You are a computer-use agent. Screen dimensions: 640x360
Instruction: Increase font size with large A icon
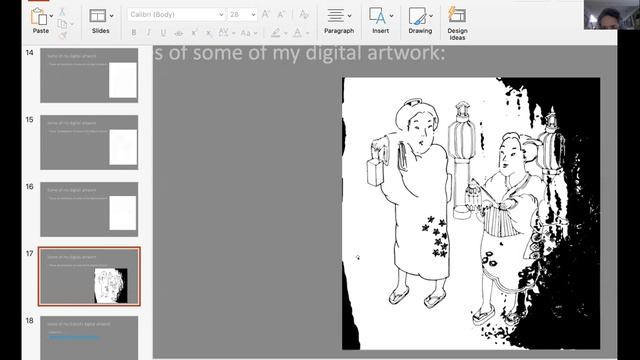point(265,15)
